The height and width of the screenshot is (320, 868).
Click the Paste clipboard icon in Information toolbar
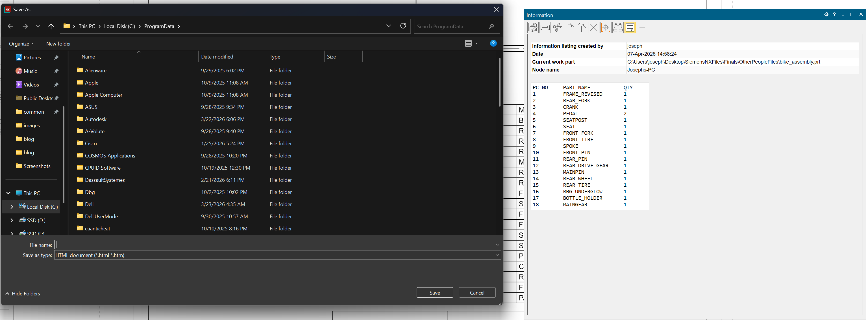(x=582, y=27)
